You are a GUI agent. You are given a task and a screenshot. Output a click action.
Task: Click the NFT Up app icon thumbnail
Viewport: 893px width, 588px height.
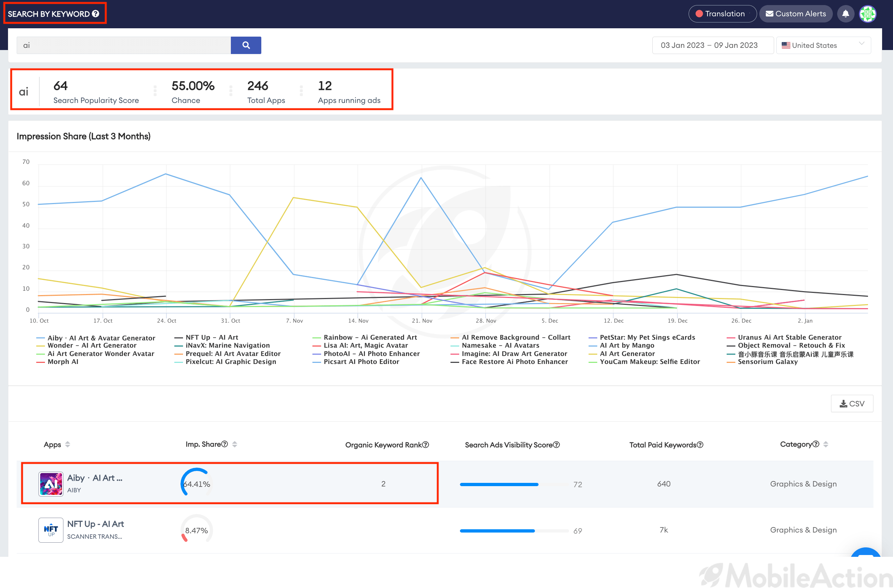click(x=51, y=530)
